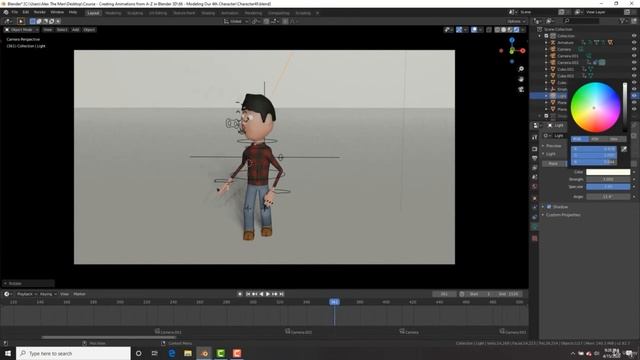640x360 pixels.
Task: Select rendered viewport shading icon
Action: [x=516, y=30]
